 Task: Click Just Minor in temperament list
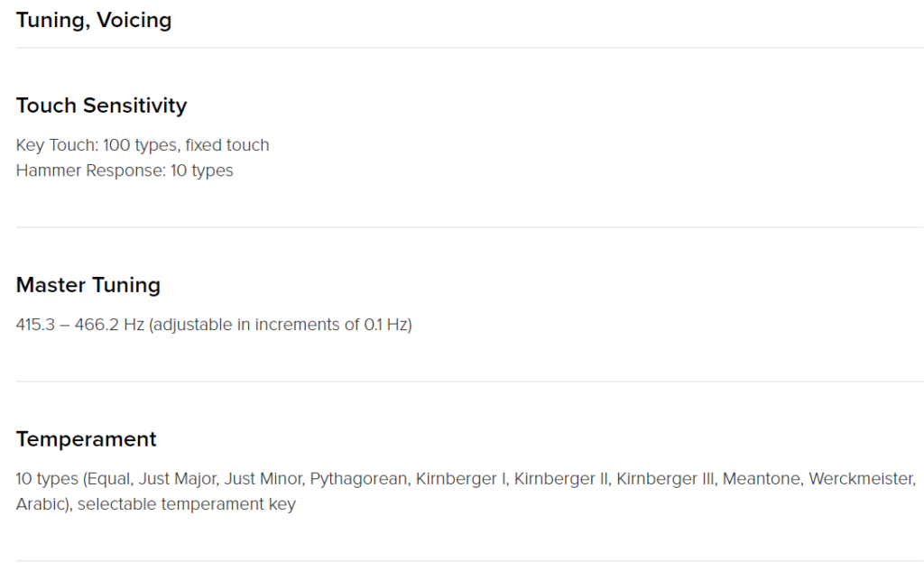tap(263, 479)
